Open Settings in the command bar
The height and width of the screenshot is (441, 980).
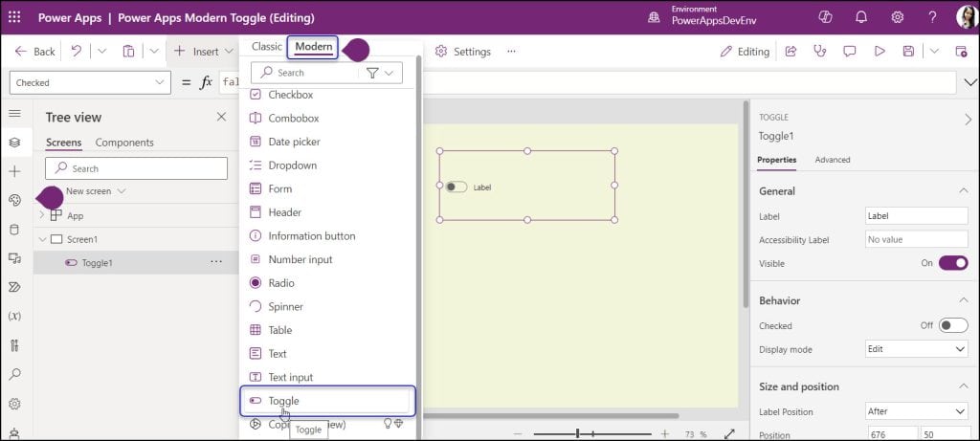[x=463, y=52]
